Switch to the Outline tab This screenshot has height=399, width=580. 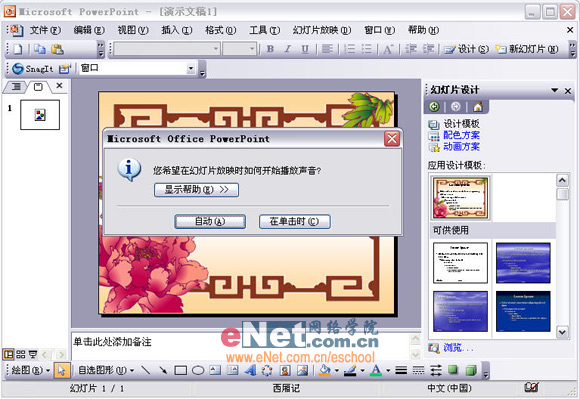(x=16, y=87)
